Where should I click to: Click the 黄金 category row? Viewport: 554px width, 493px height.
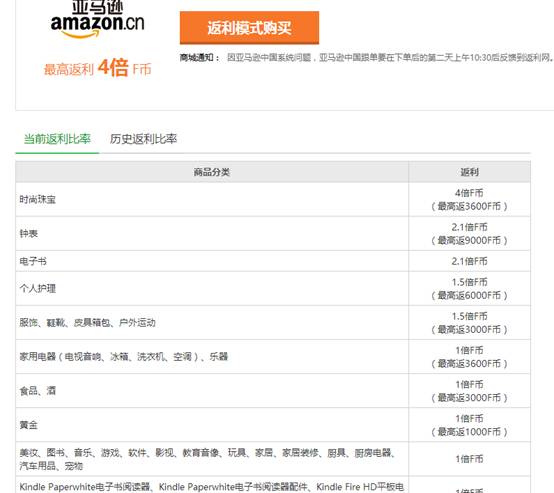(273, 425)
